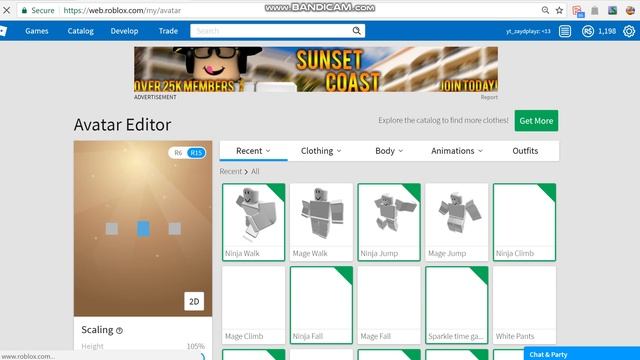Select the Ninja Climb item
Image resolution: width=640 pixels, height=360 pixels.
pos(524,222)
